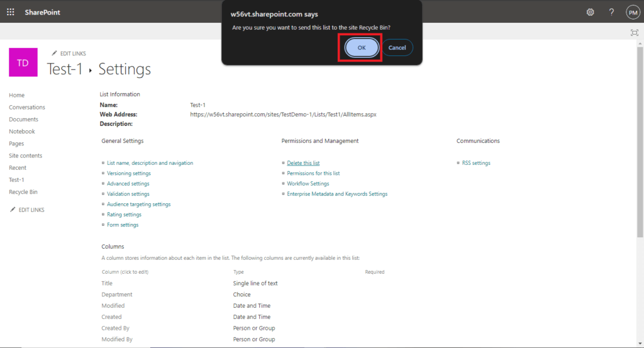Viewport: 644px width, 348px height.
Task: Open the settings gear in header
Action: pyautogui.click(x=590, y=12)
